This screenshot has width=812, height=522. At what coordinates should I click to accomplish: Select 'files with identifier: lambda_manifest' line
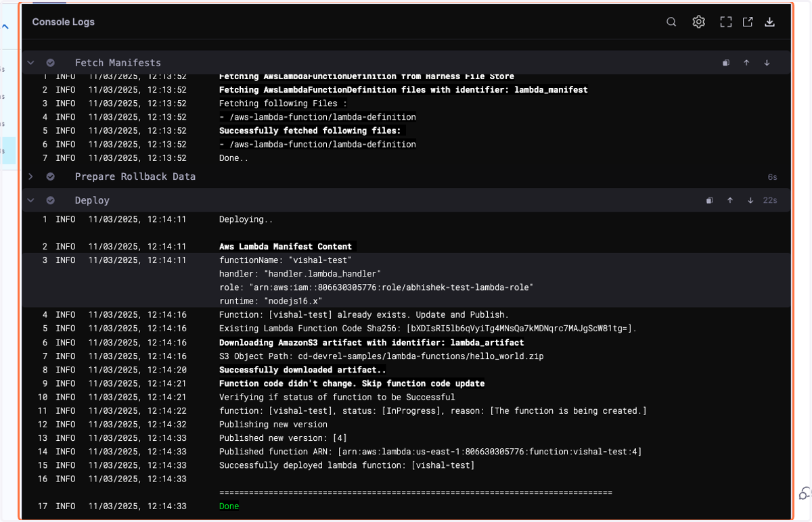[403, 90]
